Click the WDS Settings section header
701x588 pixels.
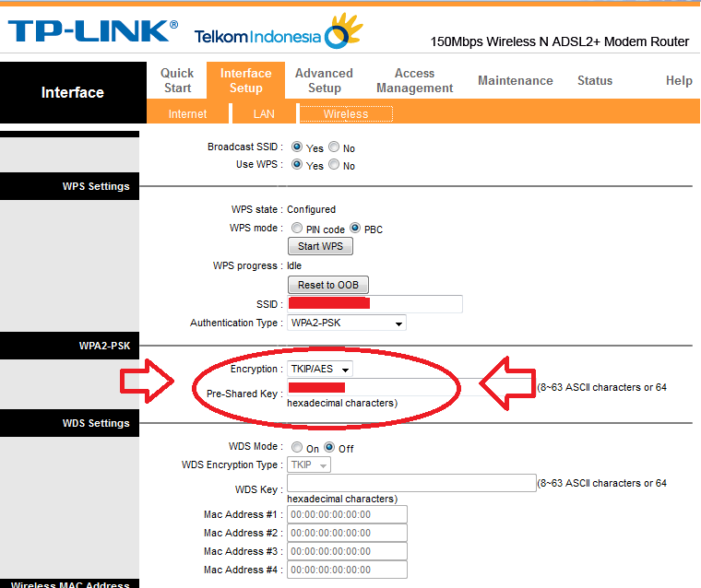70,423
